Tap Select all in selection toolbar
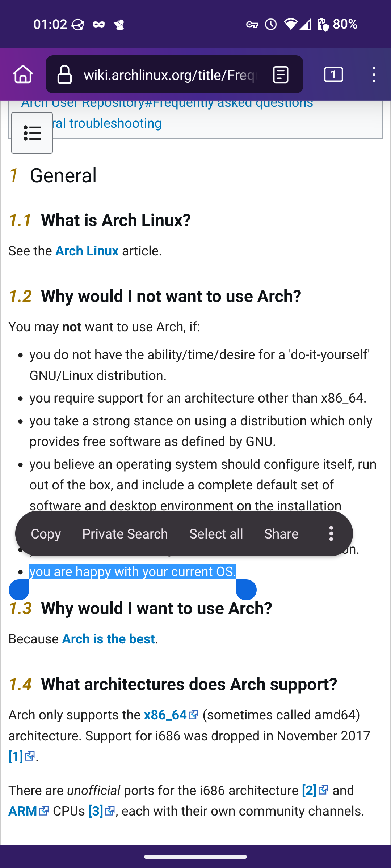 [216, 534]
